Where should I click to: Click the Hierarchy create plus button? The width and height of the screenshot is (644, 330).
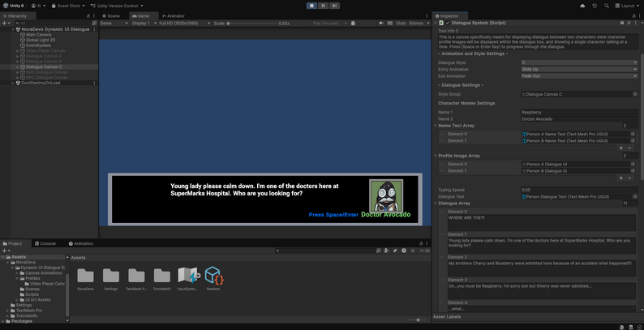pos(6,24)
